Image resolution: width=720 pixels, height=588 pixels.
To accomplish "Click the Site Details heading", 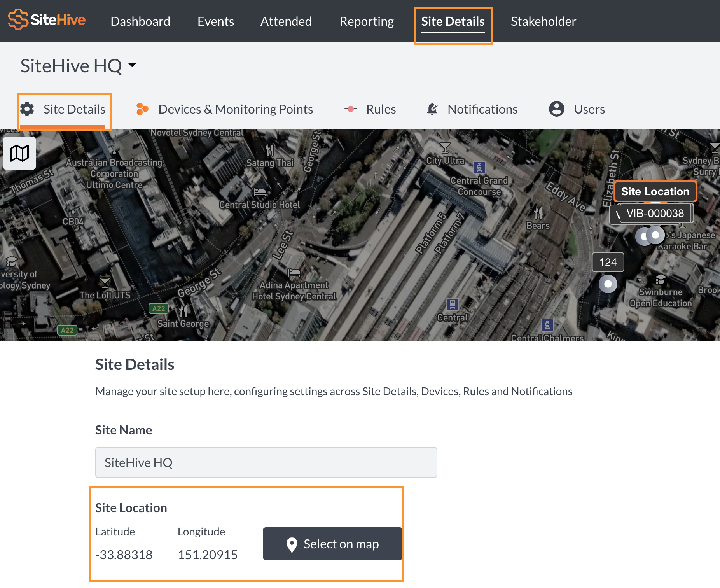I will coord(135,364).
